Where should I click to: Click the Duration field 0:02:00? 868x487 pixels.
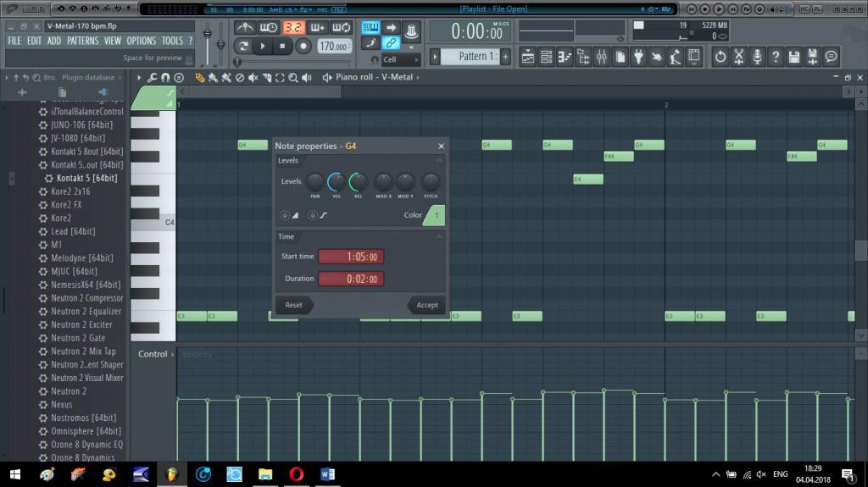[351, 279]
